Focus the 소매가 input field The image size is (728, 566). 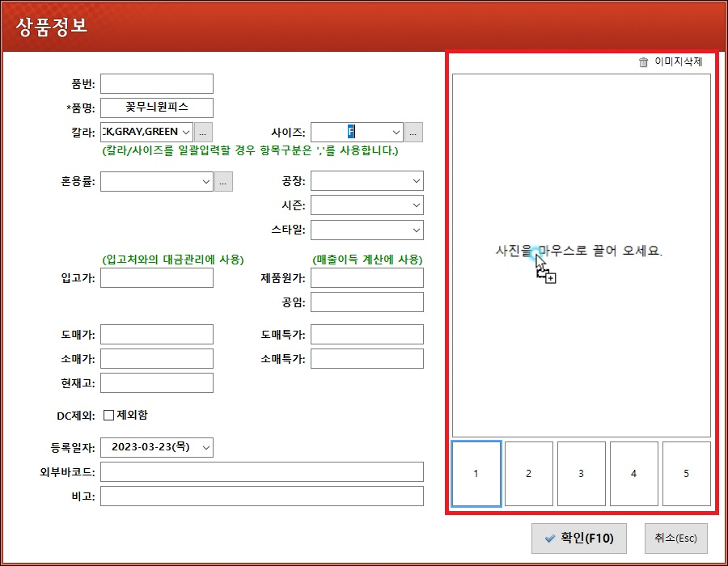157,359
